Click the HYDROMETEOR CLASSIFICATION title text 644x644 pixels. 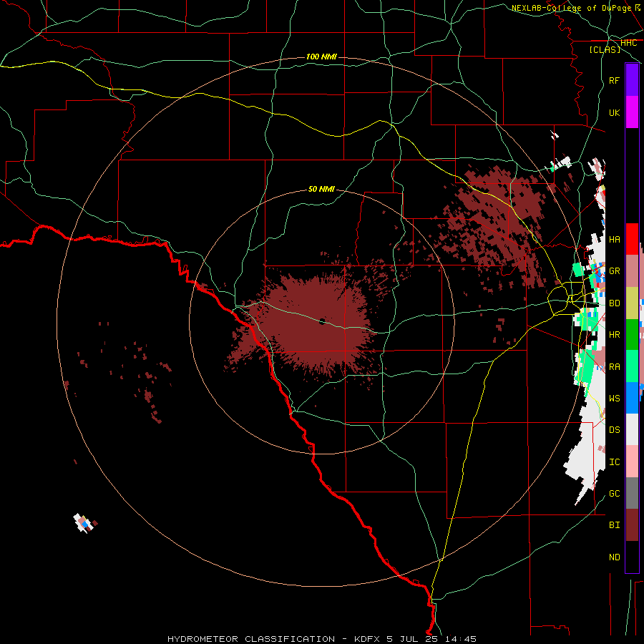click(251, 639)
